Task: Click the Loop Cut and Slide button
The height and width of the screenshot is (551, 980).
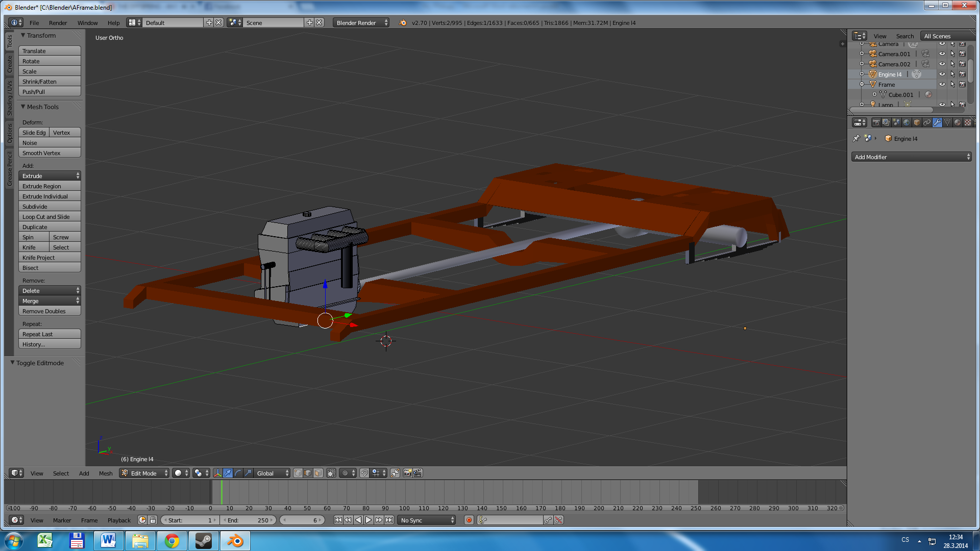Action: (50, 217)
